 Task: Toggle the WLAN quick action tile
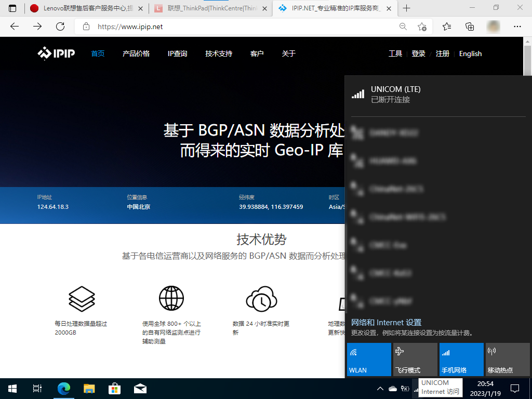369,360
